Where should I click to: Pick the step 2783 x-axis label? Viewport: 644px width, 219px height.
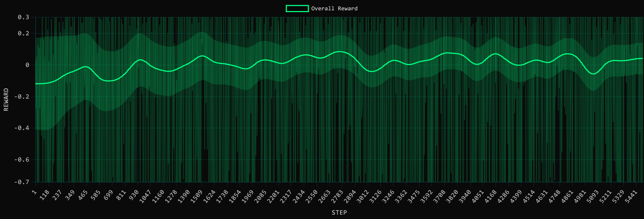coord(337,195)
